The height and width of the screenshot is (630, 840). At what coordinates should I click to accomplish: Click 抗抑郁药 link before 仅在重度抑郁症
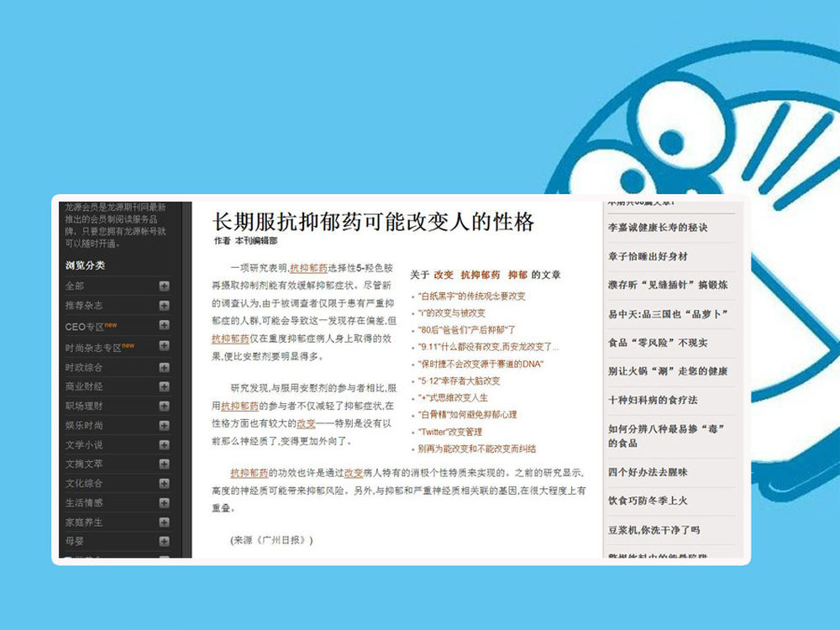[230, 339]
